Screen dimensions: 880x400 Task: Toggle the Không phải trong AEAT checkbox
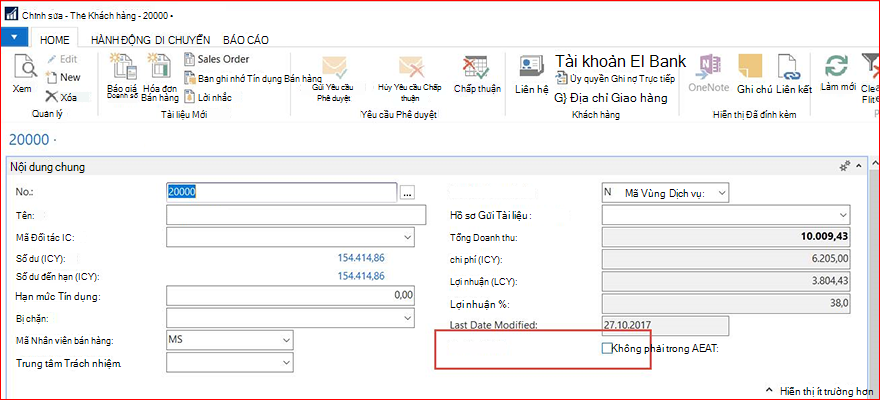pos(606,348)
